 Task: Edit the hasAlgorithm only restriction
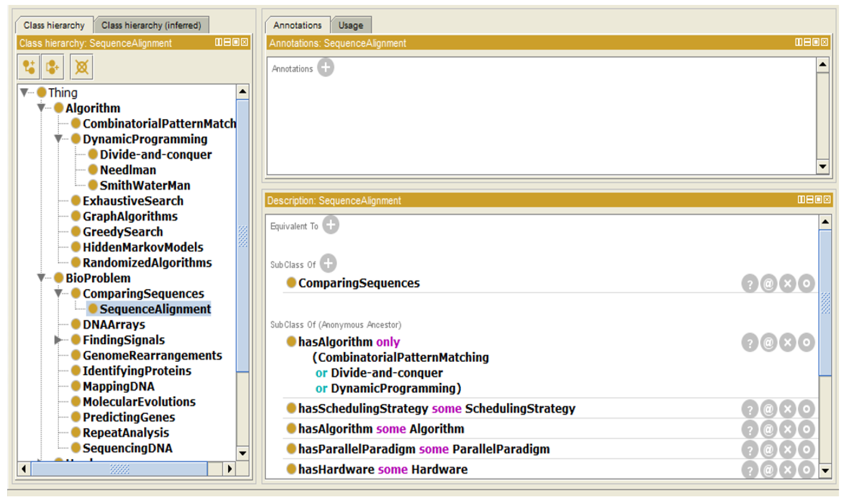(806, 342)
